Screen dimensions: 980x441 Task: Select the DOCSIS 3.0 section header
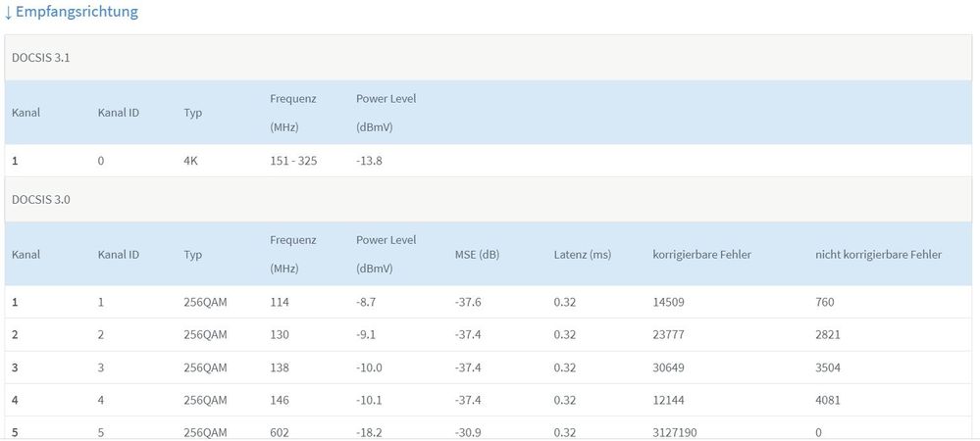tap(40, 199)
